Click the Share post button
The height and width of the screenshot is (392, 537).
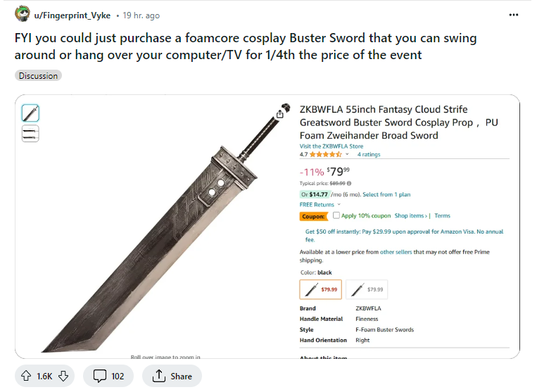click(172, 377)
